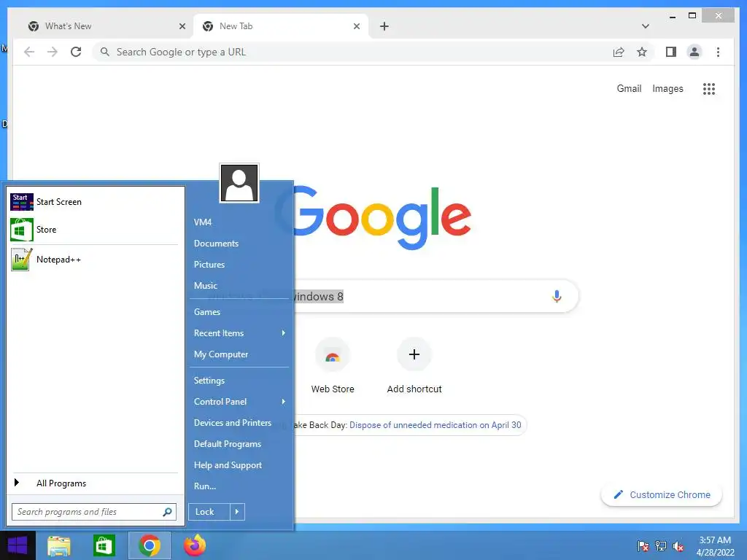Open the Gmail link
The image size is (747, 560).
(629, 88)
